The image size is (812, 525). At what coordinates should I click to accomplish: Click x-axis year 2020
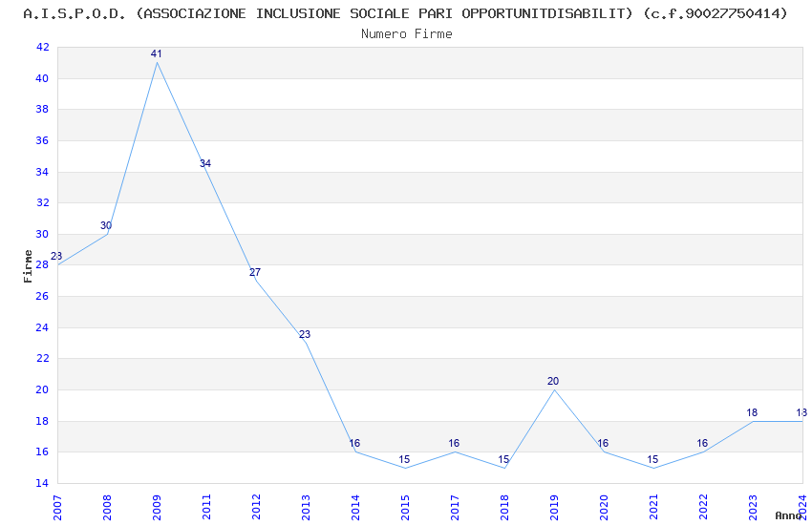coord(604,508)
